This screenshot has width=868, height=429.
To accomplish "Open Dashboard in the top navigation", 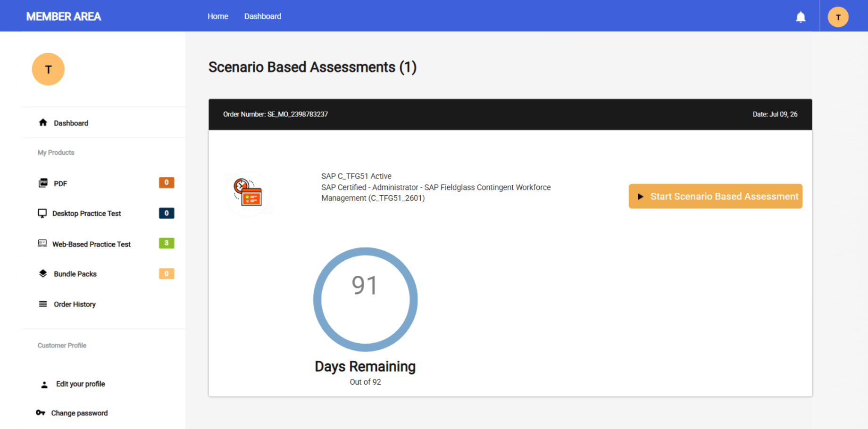I will (x=263, y=16).
